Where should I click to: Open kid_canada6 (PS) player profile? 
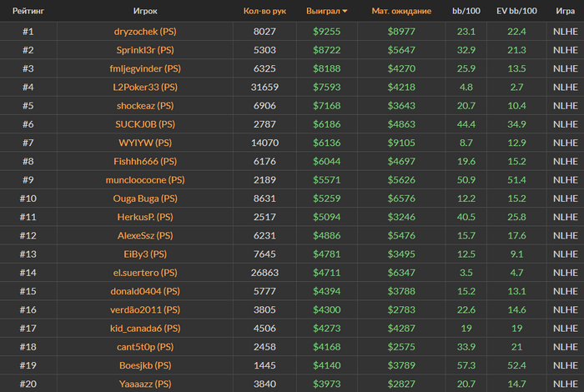pyautogui.click(x=145, y=329)
